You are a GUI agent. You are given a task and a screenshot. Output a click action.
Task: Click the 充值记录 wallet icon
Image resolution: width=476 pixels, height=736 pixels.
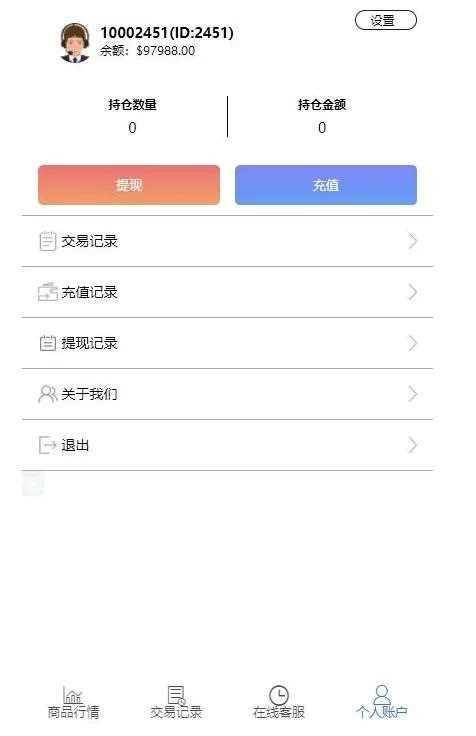[47, 292]
